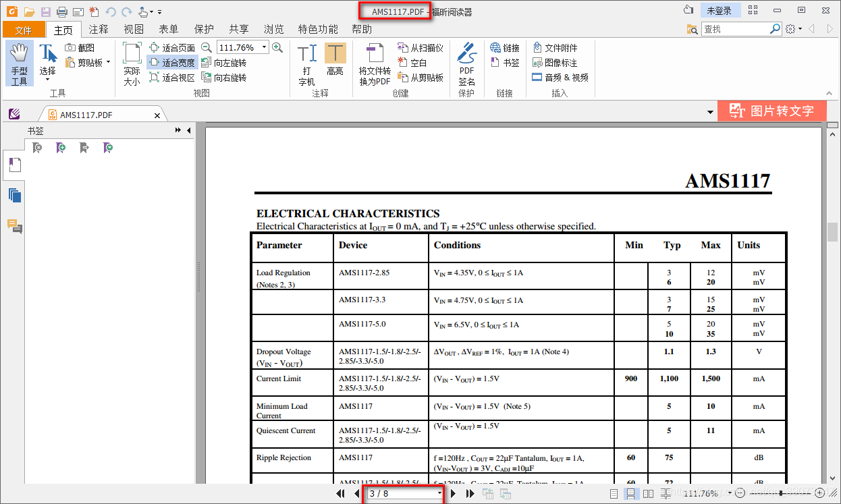Screen dimensions: 841x504
Task: Click the Image to Text (图片转文字) banner
Action: click(772, 111)
